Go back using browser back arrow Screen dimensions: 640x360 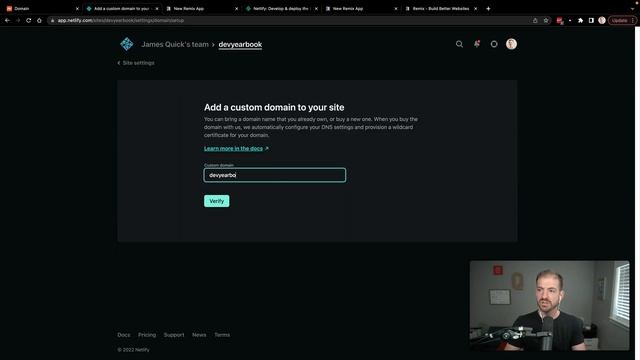tap(7, 20)
